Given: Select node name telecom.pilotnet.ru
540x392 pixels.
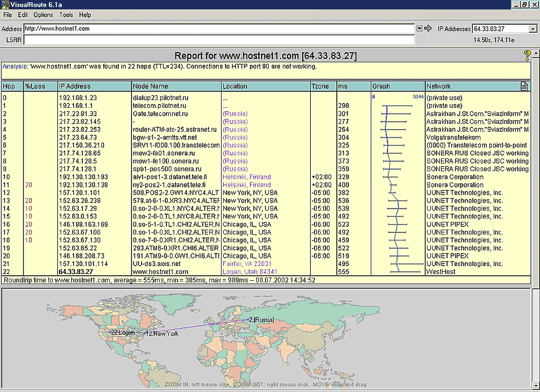Looking at the screenshot, I should tap(159, 106).
